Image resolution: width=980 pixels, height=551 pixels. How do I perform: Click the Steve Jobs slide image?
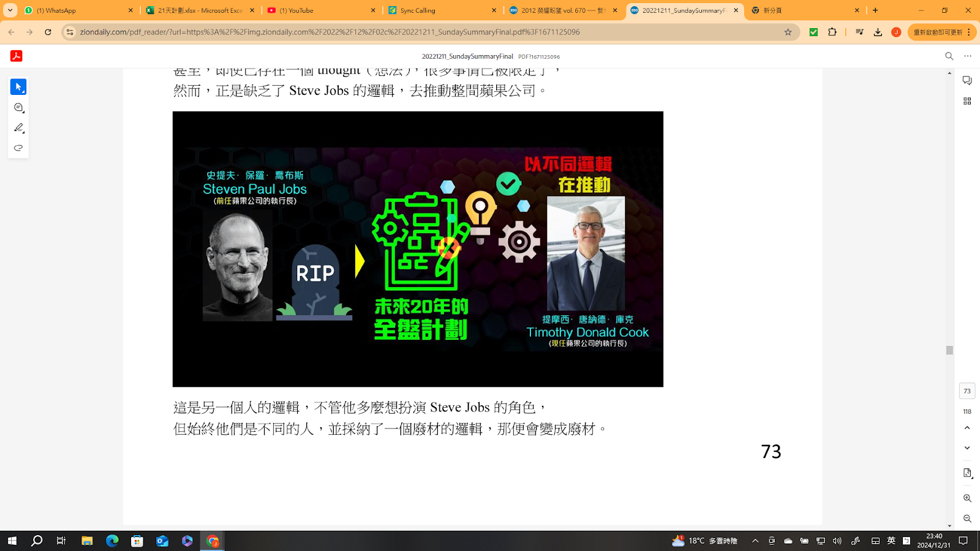[418, 249]
